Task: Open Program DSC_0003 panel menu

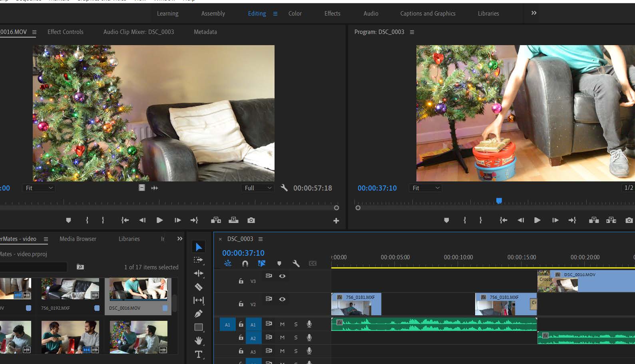Action: pyautogui.click(x=412, y=32)
